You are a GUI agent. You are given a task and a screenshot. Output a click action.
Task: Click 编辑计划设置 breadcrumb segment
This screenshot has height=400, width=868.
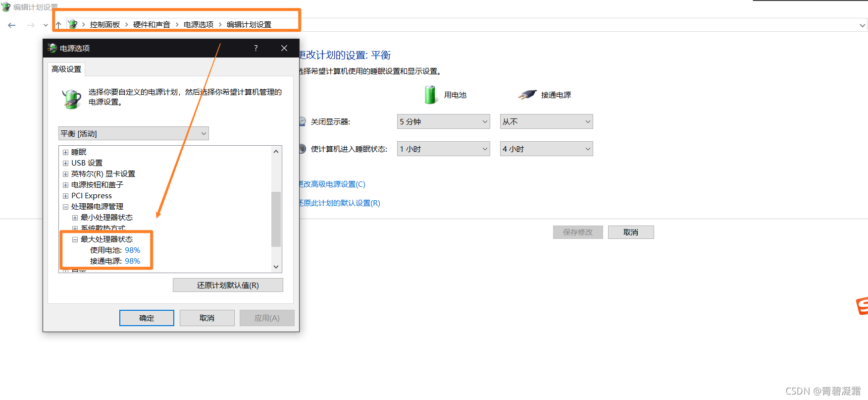[249, 24]
